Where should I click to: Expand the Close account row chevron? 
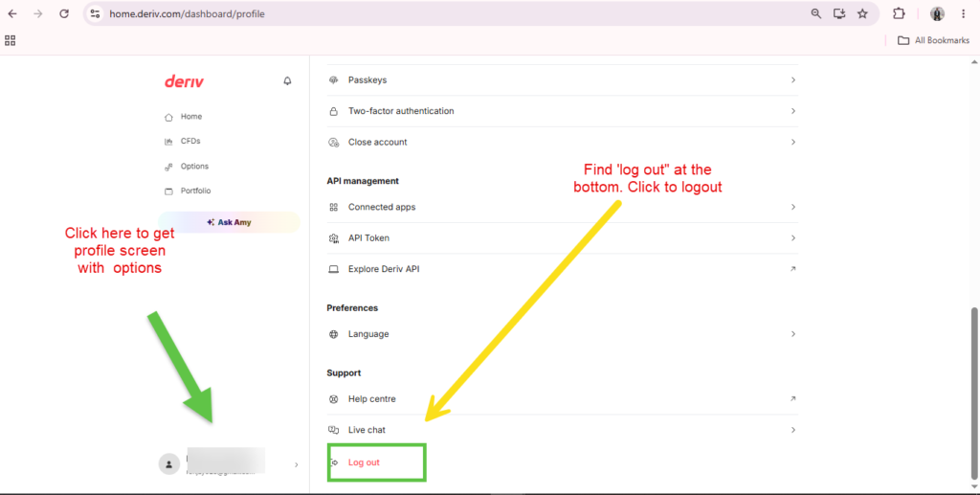click(x=793, y=143)
